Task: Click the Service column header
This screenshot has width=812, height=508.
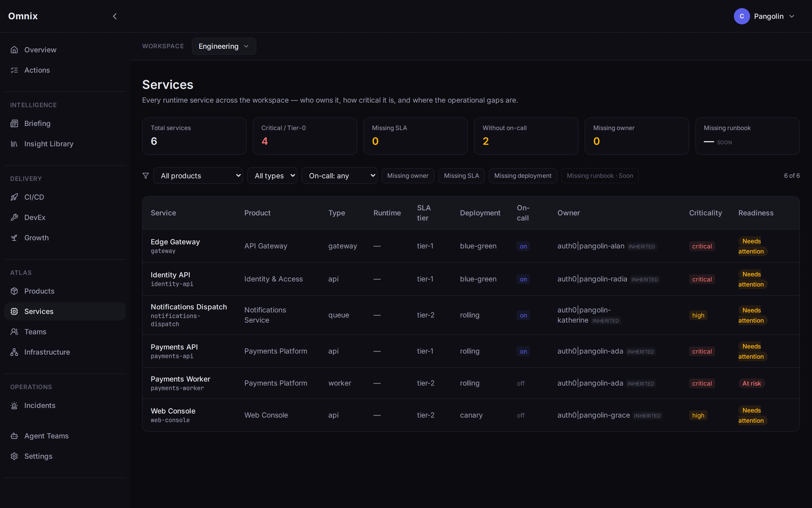Action: click(x=163, y=213)
